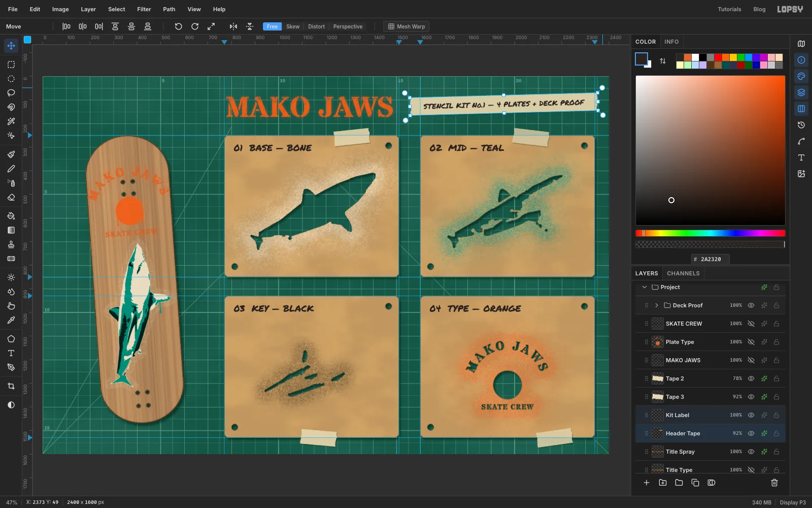812x508 pixels.
Task: Select the Lasso tool
Action: [11, 93]
